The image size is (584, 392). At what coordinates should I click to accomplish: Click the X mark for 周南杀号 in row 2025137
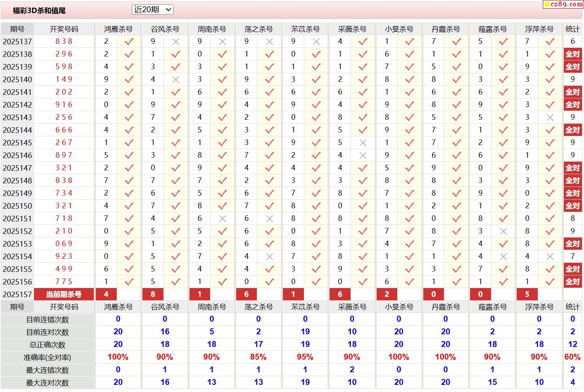tap(222, 41)
